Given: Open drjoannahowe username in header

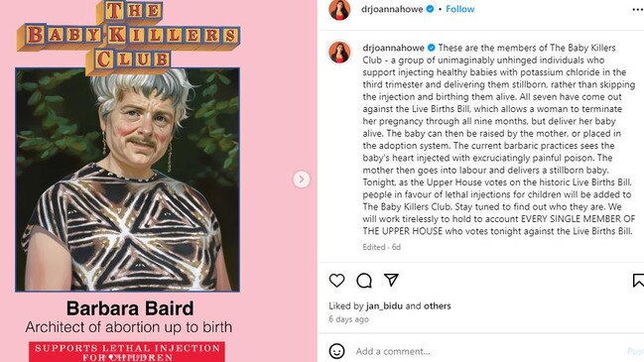Looking at the screenshot, I should (x=392, y=9).
